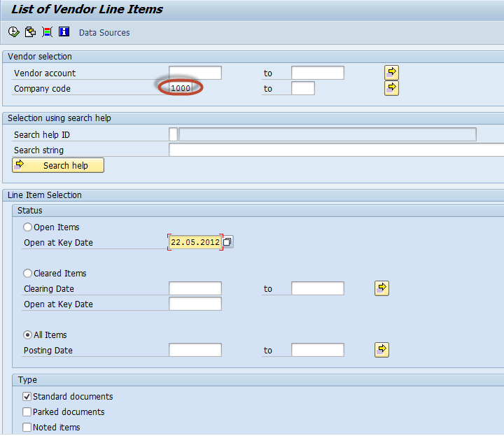
Task: Select the All Items radio button
Action: coord(28,335)
